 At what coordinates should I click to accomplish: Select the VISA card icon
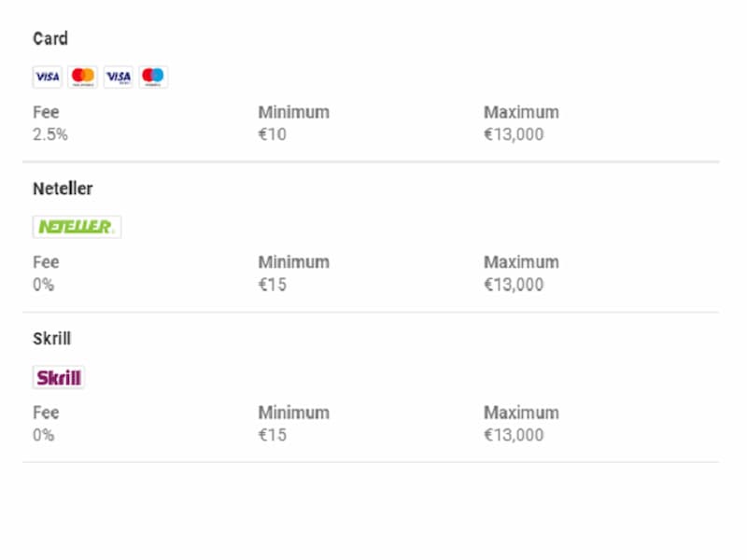(48, 77)
